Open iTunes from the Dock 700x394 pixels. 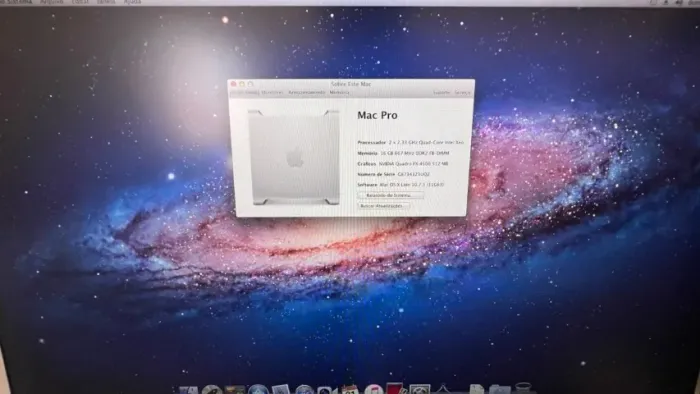point(373,390)
